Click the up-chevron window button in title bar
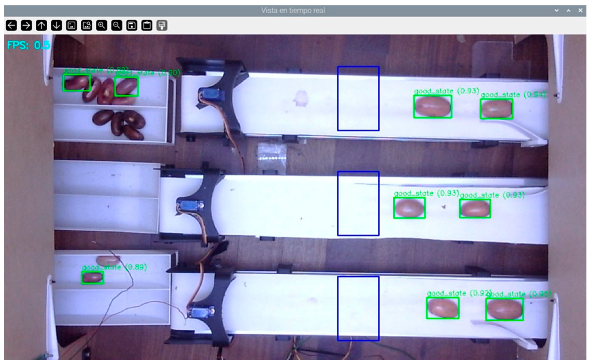 tap(568, 11)
